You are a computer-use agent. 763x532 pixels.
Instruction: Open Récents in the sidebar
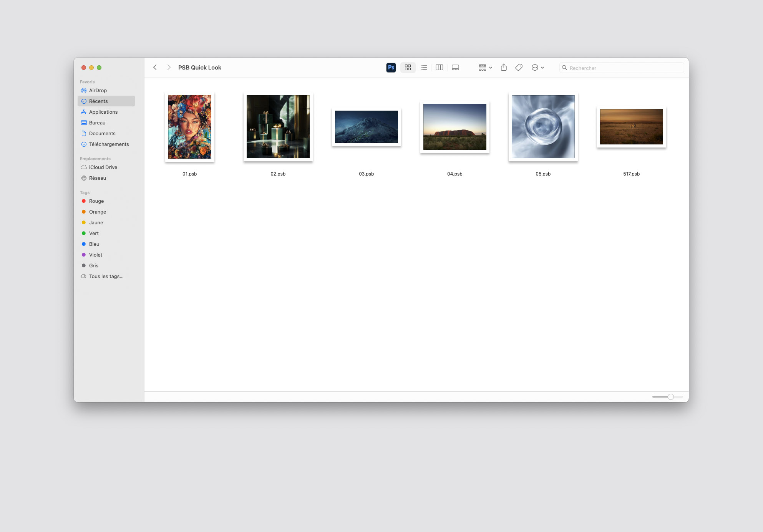98,101
